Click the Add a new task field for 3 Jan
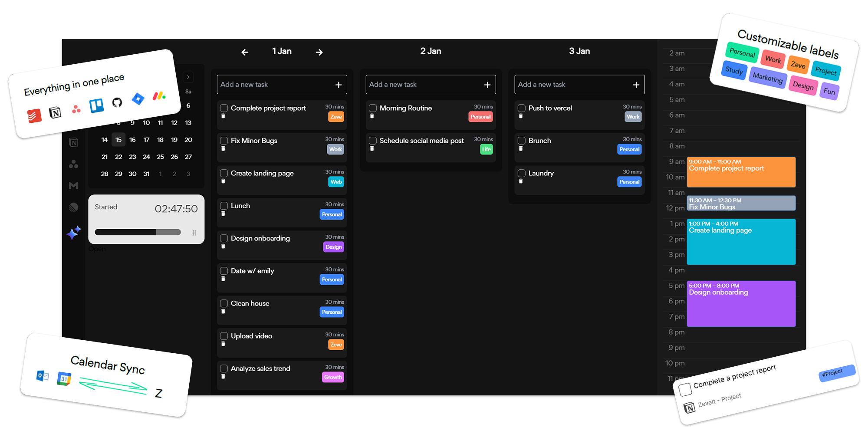The image size is (868, 434). (x=573, y=85)
